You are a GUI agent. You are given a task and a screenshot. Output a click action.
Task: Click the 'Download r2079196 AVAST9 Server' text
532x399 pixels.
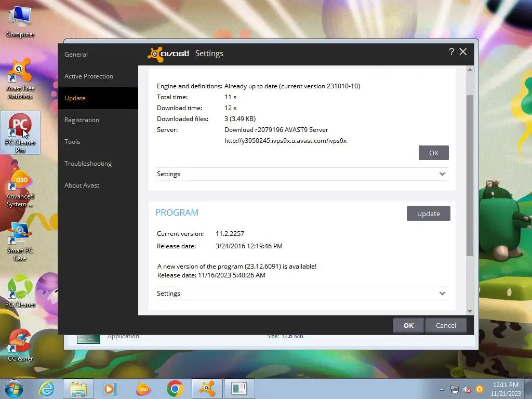click(x=276, y=130)
